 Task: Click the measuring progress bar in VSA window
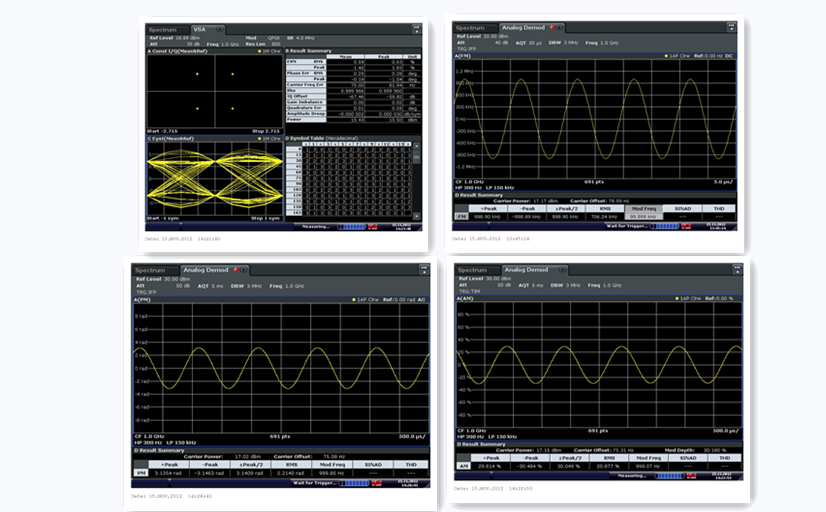[x=353, y=227]
